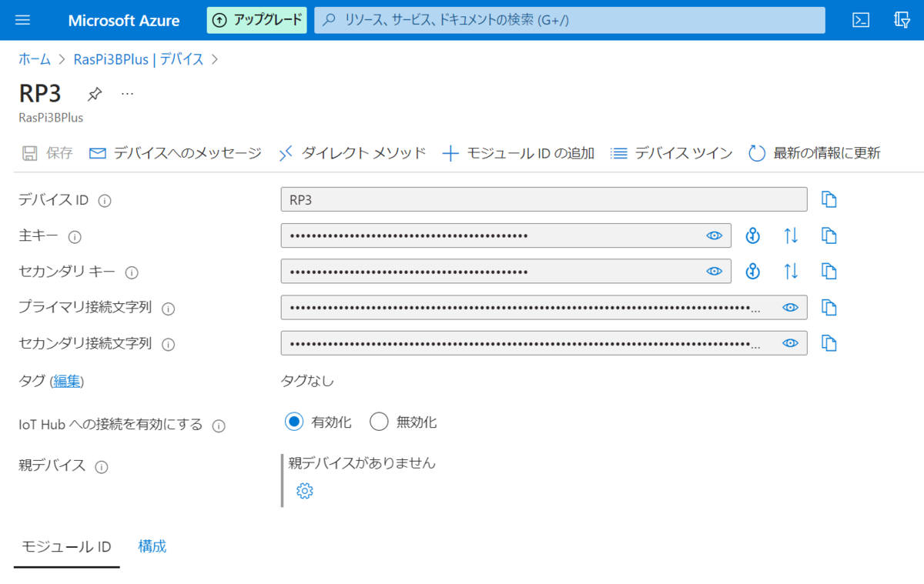Click the RP3 page title
The width and height of the screenshot is (924, 584).
(40, 94)
